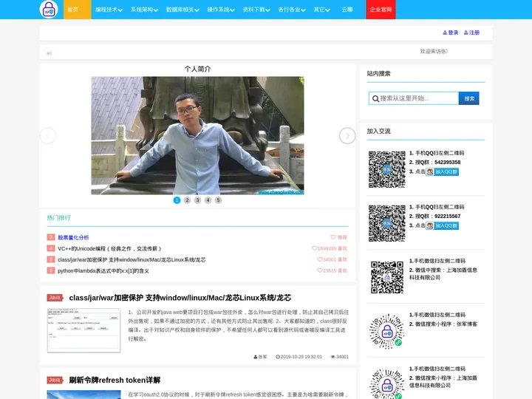The height and width of the screenshot is (399, 532).
Task: Open article 刷新令牌refresh token详解
Action: [115, 380]
